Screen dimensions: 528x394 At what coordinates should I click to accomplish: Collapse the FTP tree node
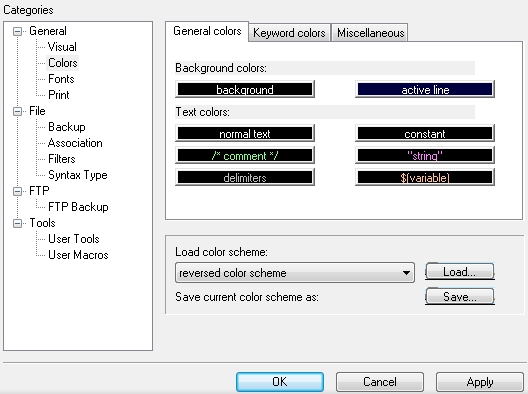[x=17, y=192]
